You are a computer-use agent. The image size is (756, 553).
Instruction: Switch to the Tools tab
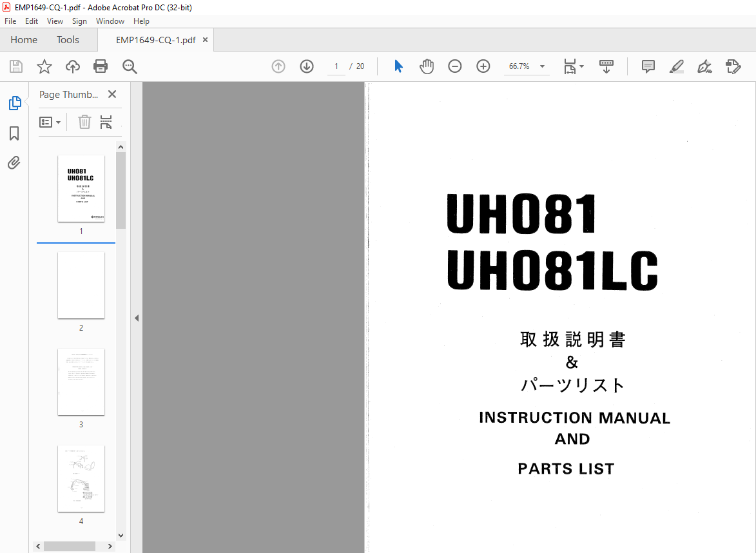point(68,40)
